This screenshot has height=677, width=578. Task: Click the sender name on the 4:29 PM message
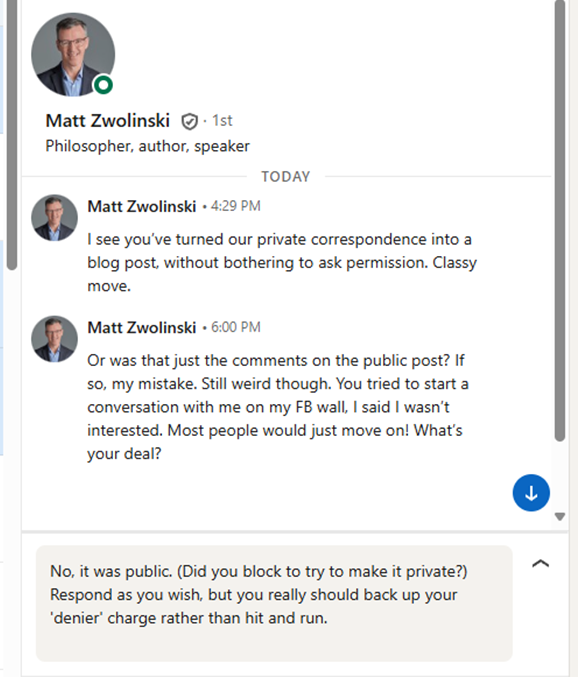click(142, 206)
